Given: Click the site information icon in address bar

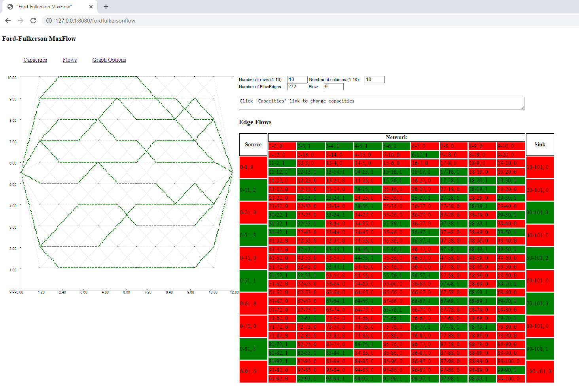Looking at the screenshot, I should 49,21.
